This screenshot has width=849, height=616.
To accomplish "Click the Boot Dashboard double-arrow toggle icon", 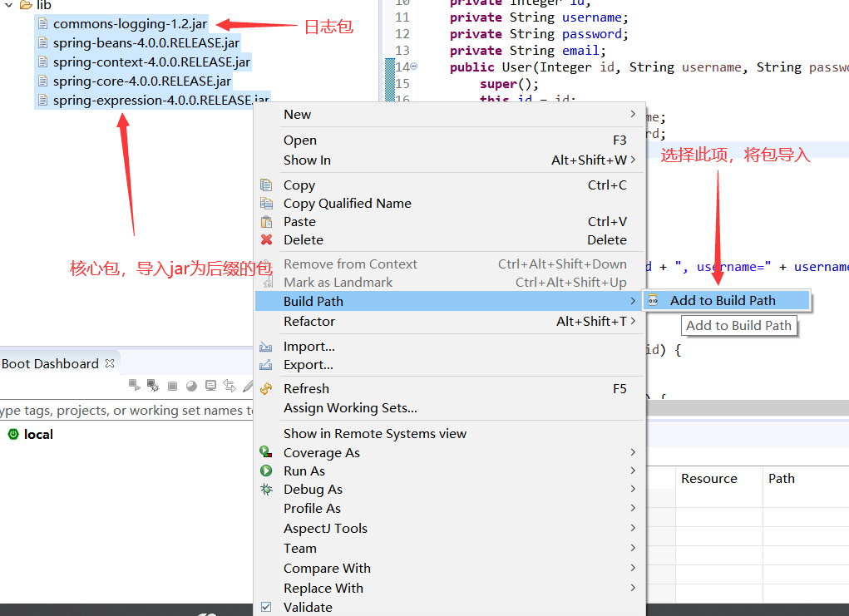I will tap(230, 386).
